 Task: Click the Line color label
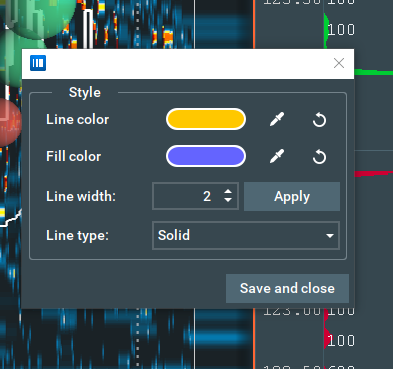point(78,119)
